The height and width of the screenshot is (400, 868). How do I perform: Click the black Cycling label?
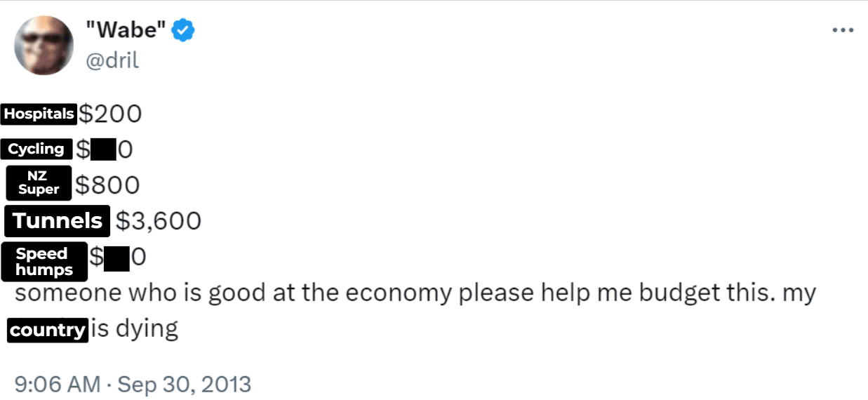tap(36, 149)
